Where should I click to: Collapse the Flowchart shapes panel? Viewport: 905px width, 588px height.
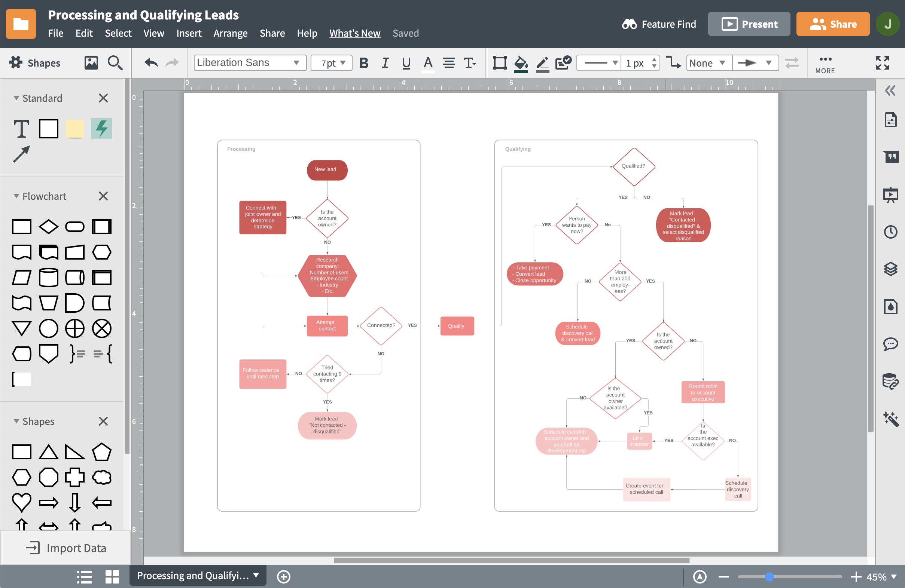pos(15,196)
